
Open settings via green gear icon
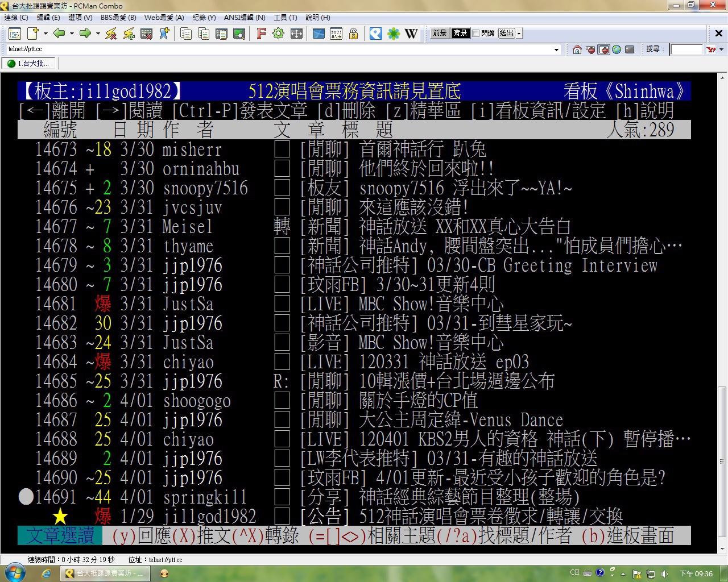coord(278,34)
